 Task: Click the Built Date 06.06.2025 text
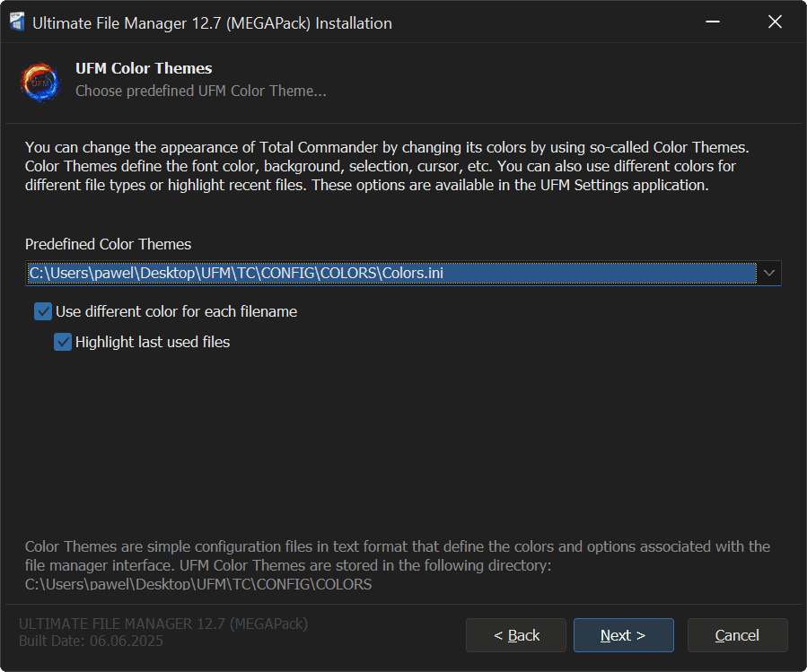[91, 641]
